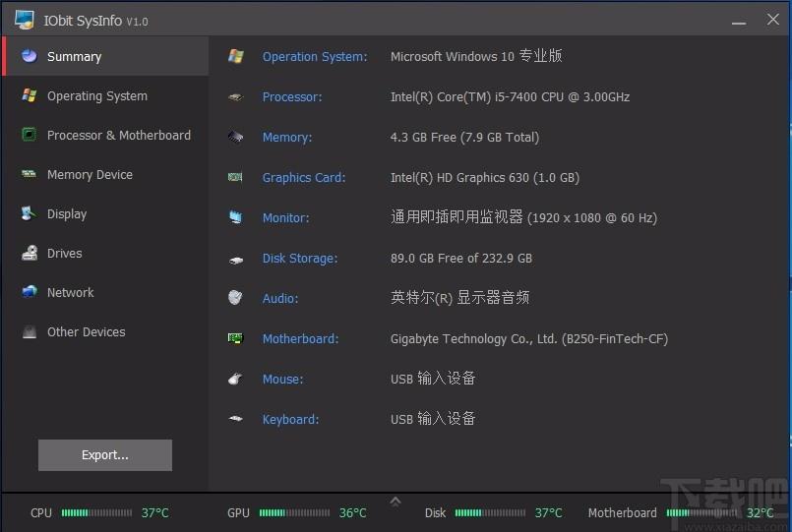Click the Disk temperature bar
Screen dimensions: 792x532
(490, 512)
